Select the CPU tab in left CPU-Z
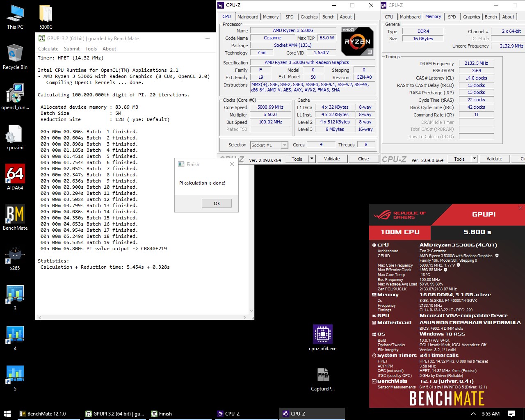Viewport: 525px width, 420px height. (x=226, y=16)
